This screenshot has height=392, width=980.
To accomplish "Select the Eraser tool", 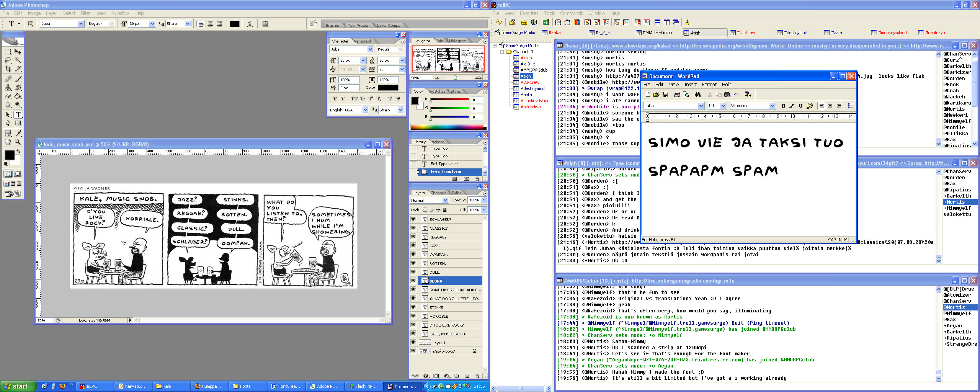I will [8, 96].
